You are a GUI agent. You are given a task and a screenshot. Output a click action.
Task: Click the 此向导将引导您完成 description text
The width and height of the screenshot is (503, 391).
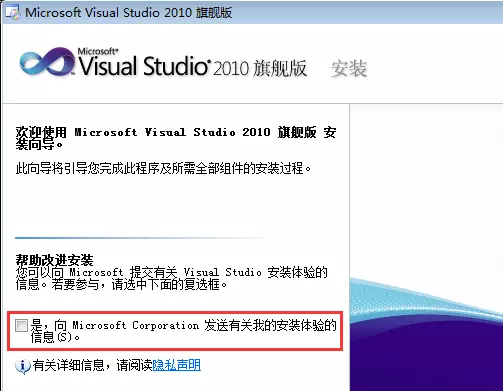point(163,168)
